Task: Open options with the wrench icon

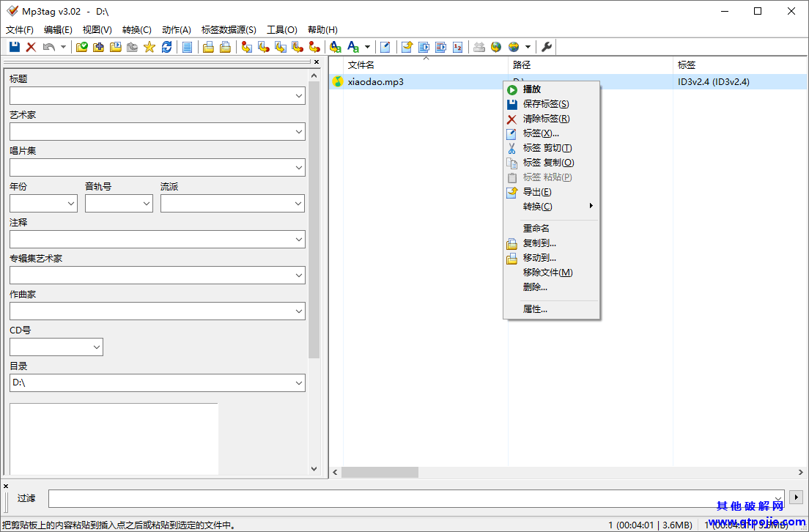Action: (x=547, y=47)
